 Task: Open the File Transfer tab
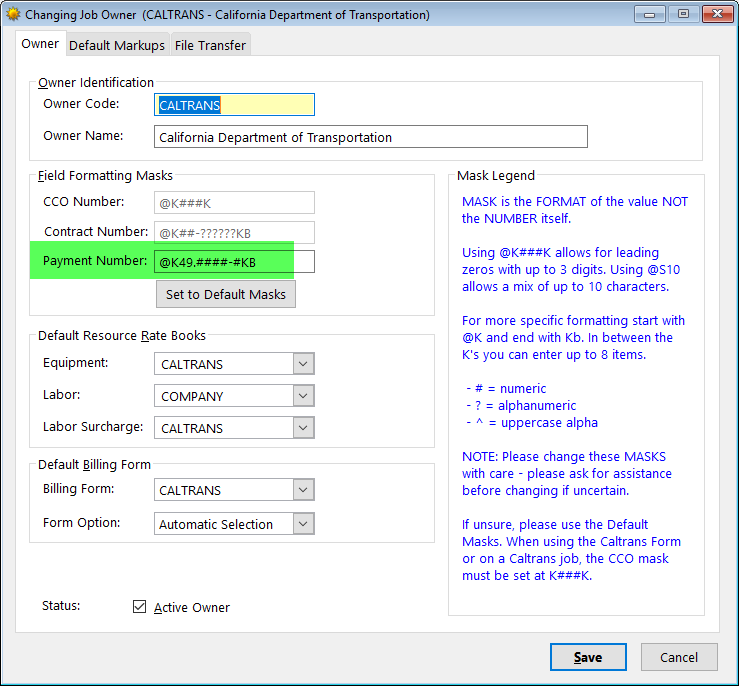point(210,45)
